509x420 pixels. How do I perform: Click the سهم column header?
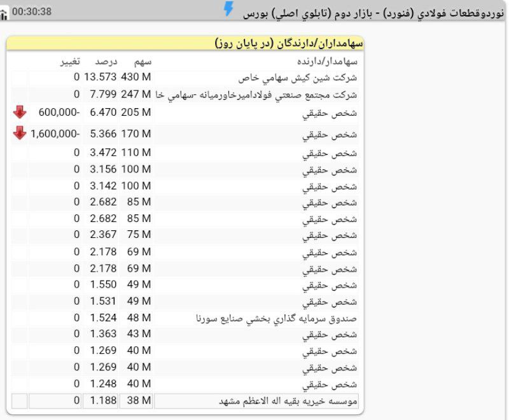click(x=142, y=62)
